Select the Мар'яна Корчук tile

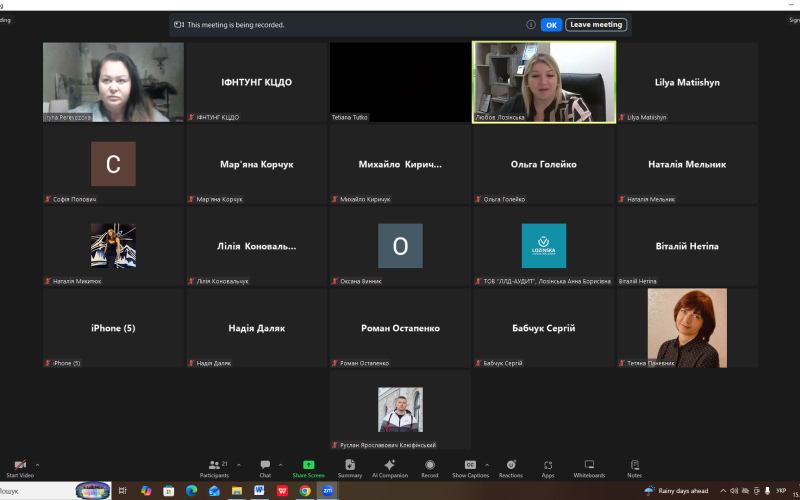pyautogui.click(x=257, y=164)
